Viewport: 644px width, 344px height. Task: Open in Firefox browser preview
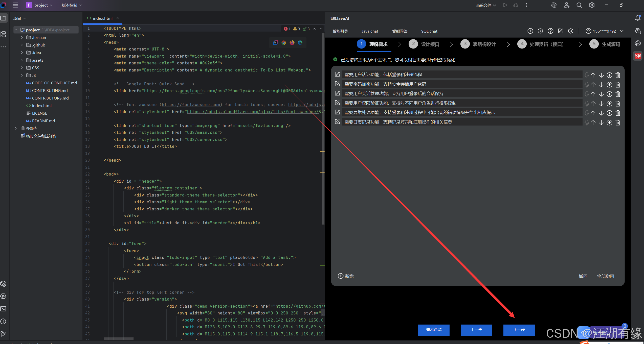(x=292, y=43)
